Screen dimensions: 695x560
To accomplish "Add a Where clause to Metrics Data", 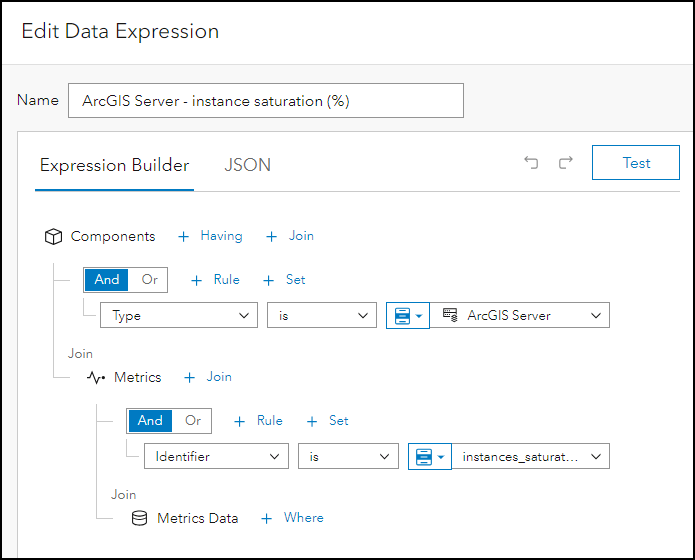I will [x=293, y=518].
